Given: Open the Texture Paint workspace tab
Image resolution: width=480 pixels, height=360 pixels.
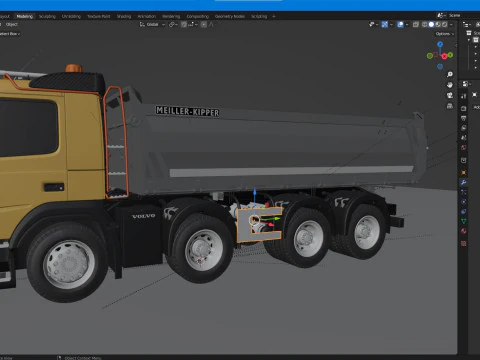Looking at the screenshot, I should 99,16.
